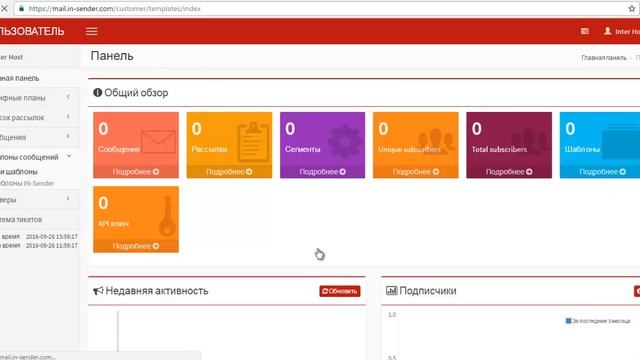Select шаблоны IN-Sender submenu item
This screenshot has height=360, width=640.
click(x=27, y=183)
